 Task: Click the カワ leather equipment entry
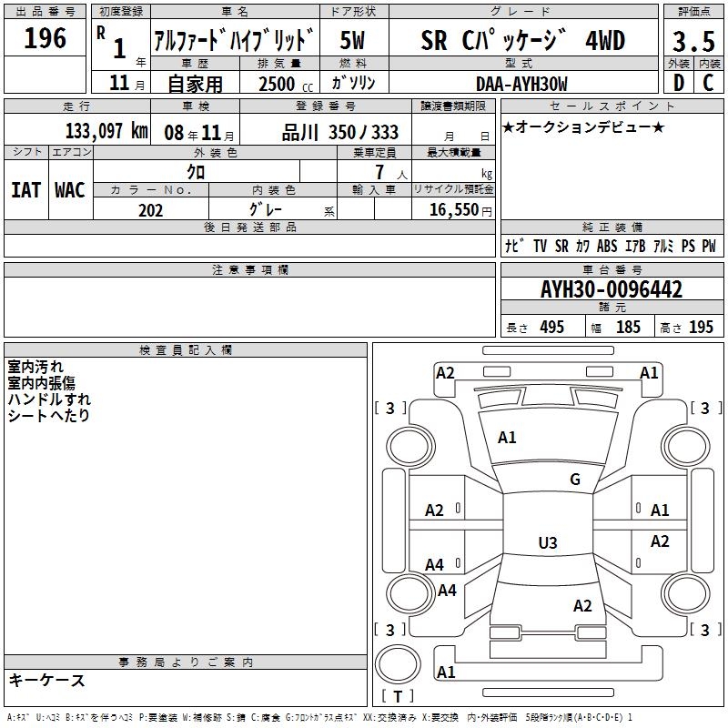pos(582,246)
